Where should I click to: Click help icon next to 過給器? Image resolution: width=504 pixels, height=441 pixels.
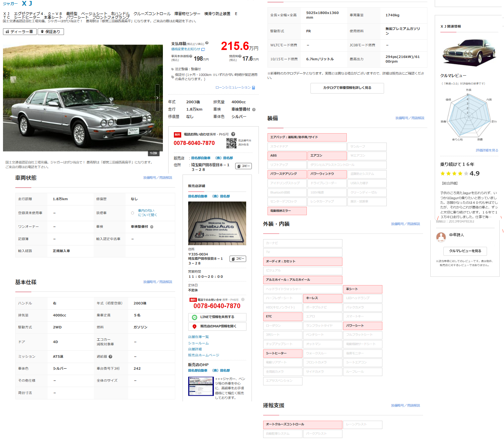[x=111, y=356]
